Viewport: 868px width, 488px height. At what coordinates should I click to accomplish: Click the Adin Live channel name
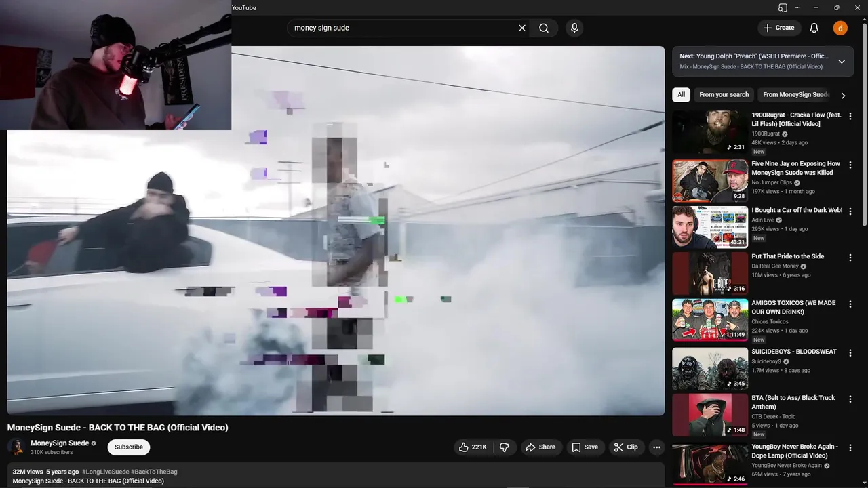(764, 220)
